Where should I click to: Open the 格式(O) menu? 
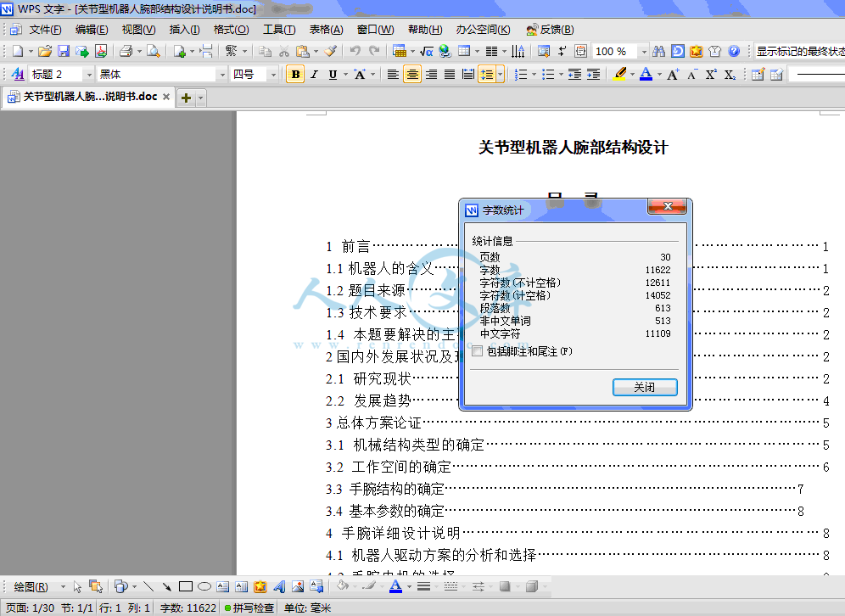pyautogui.click(x=232, y=30)
